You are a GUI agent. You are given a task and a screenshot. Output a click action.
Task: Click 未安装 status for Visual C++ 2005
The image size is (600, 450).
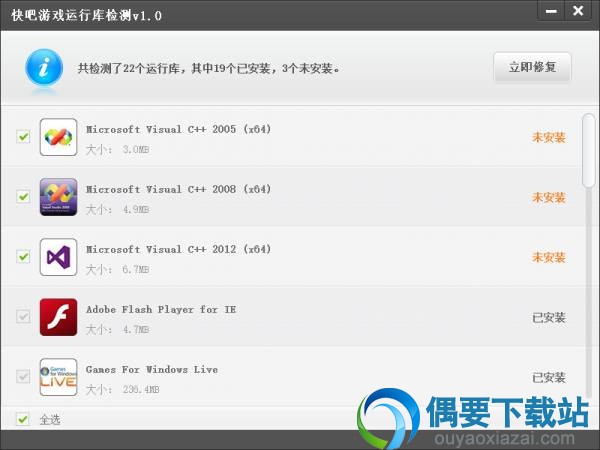pyautogui.click(x=549, y=137)
